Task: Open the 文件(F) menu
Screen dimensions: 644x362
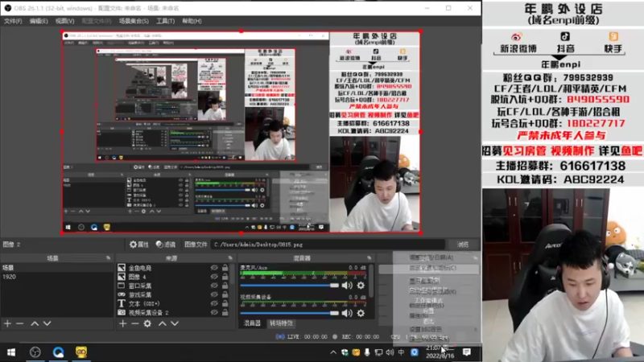Action: click(13, 21)
